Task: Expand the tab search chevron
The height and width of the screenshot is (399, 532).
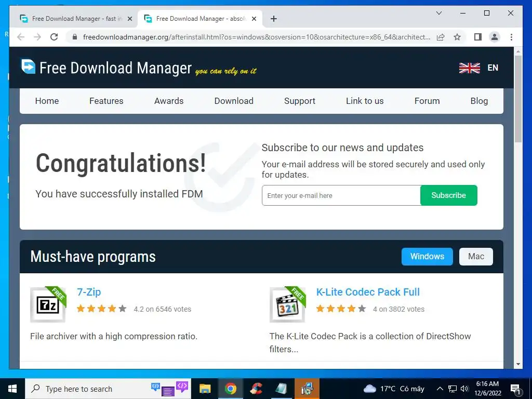Action: pos(438,13)
